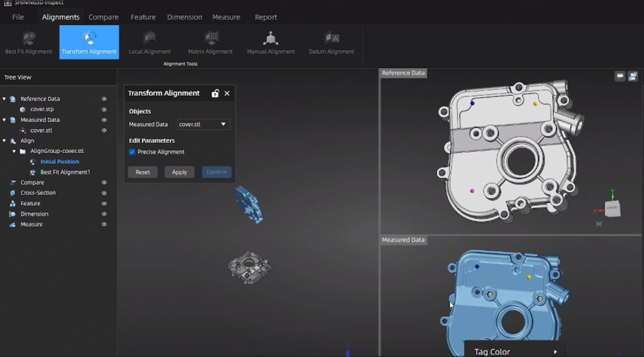Image resolution: width=644 pixels, height=357 pixels.
Task: Collapse the AlignGroup-cover.stl tree node
Action: [14, 151]
